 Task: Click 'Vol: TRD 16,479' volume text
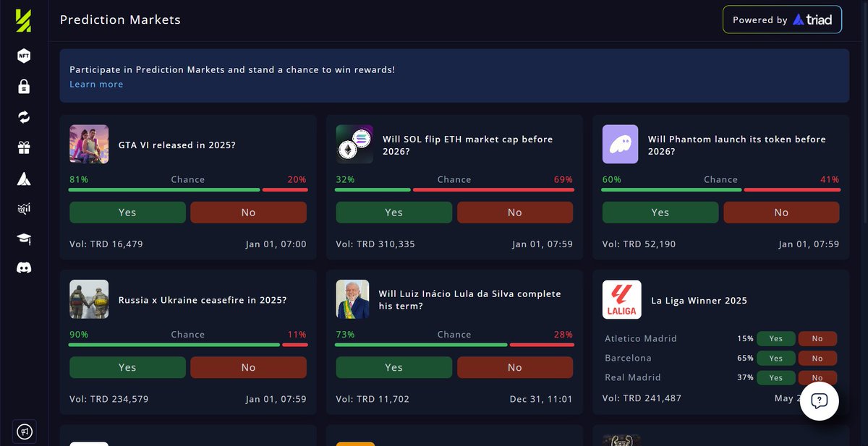(106, 244)
